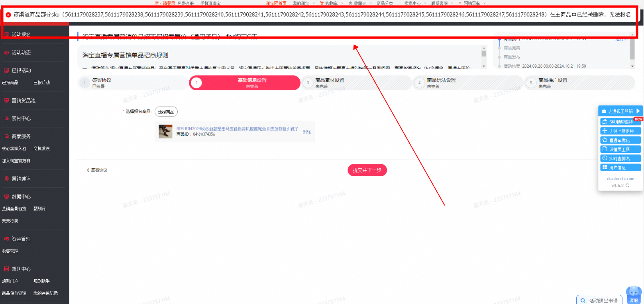The width and height of the screenshot is (644, 304).
Task: Expand the 联系客服 dropdown arrow
Action: tap(452, 3)
